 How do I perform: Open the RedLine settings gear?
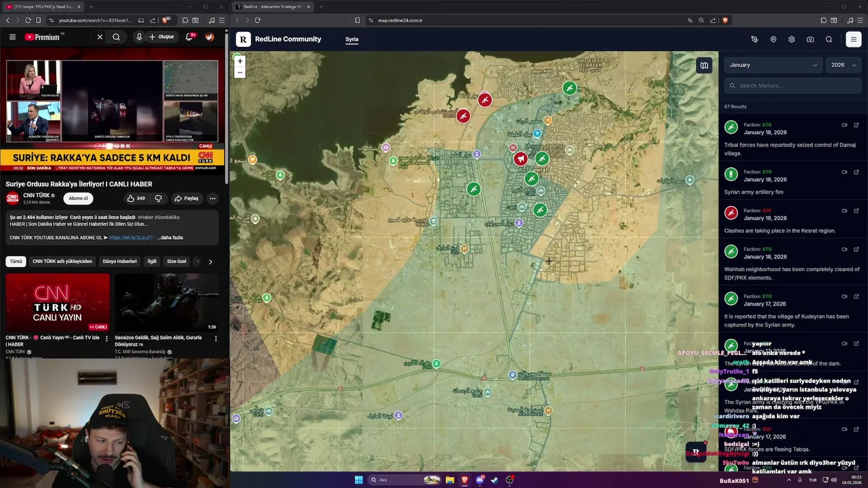point(791,39)
